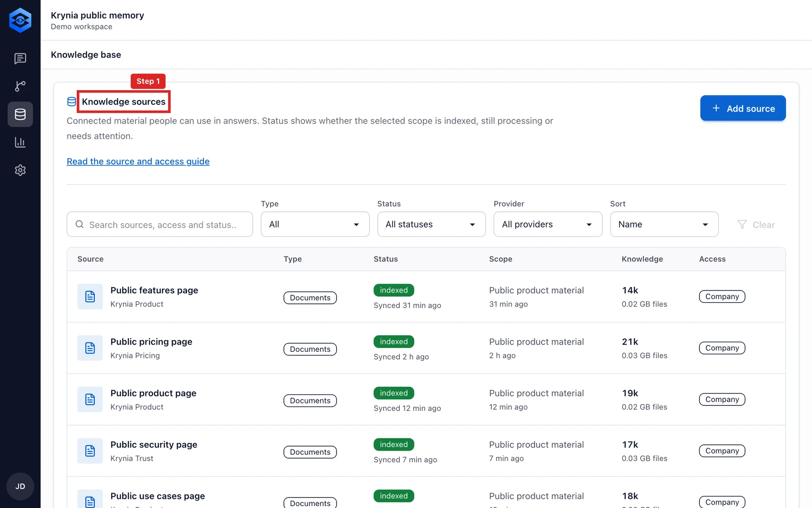Open the Type filter dropdown
Viewport: 812px width, 508px height.
(315, 224)
